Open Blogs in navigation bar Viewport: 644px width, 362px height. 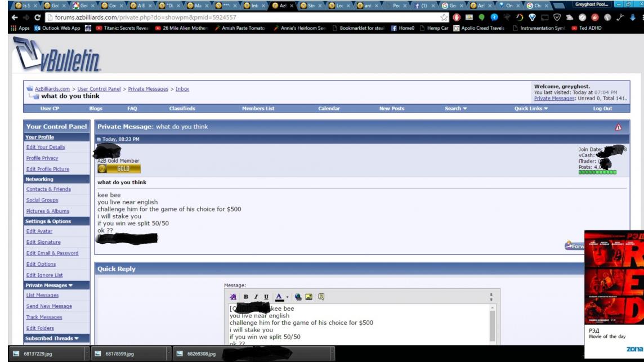click(96, 109)
